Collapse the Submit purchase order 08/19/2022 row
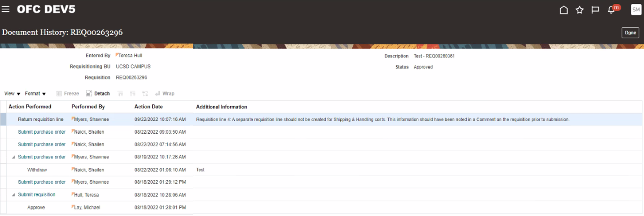644x216 pixels. [14, 157]
